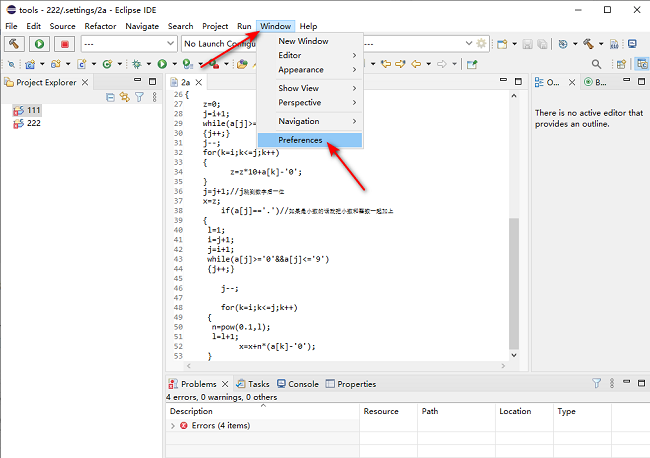Click the green Run launch button
The width and height of the screenshot is (650, 458).
click(39, 44)
